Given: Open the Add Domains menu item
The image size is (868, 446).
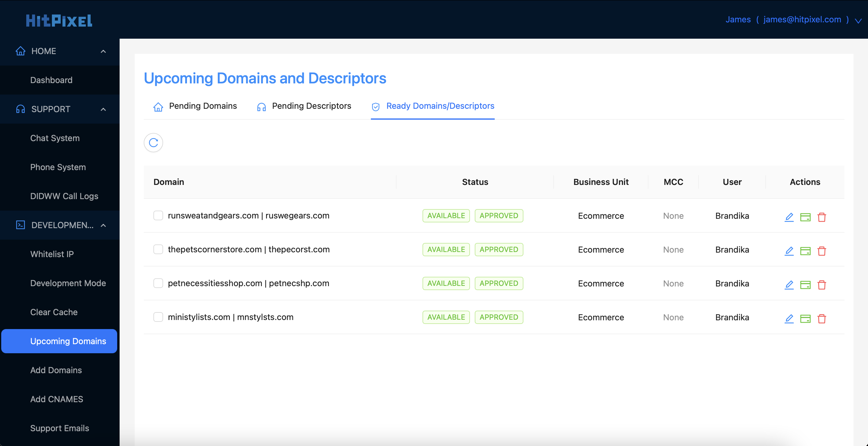Looking at the screenshot, I should click(56, 370).
